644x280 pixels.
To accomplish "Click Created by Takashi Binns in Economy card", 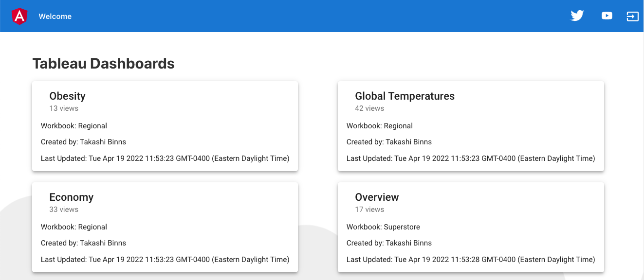I will tap(83, 243).
